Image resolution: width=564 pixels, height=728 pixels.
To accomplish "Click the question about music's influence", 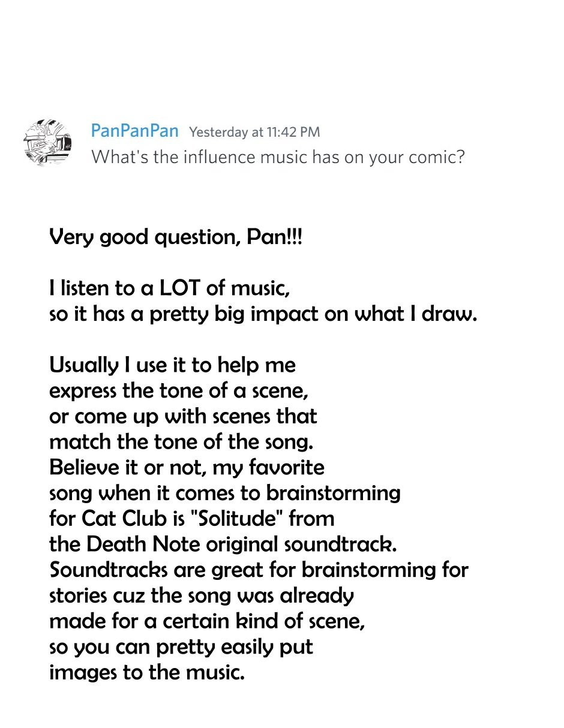I will 278,157.
